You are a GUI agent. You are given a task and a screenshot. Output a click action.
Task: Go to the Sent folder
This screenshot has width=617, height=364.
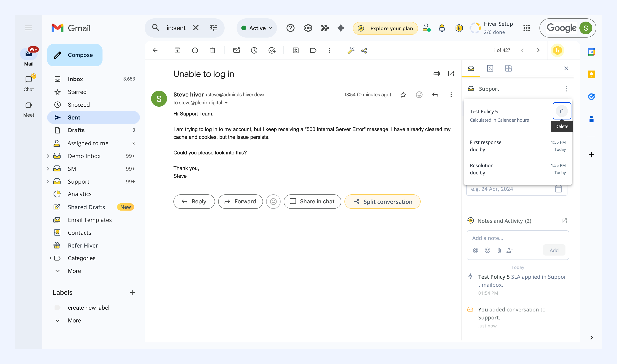(94, 117)
